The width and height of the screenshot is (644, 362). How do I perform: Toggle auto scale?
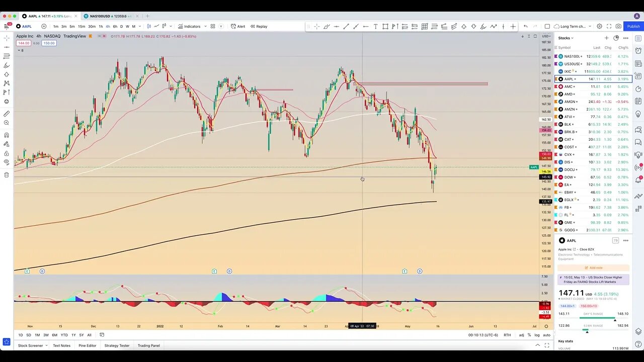[x=546, y=335]
